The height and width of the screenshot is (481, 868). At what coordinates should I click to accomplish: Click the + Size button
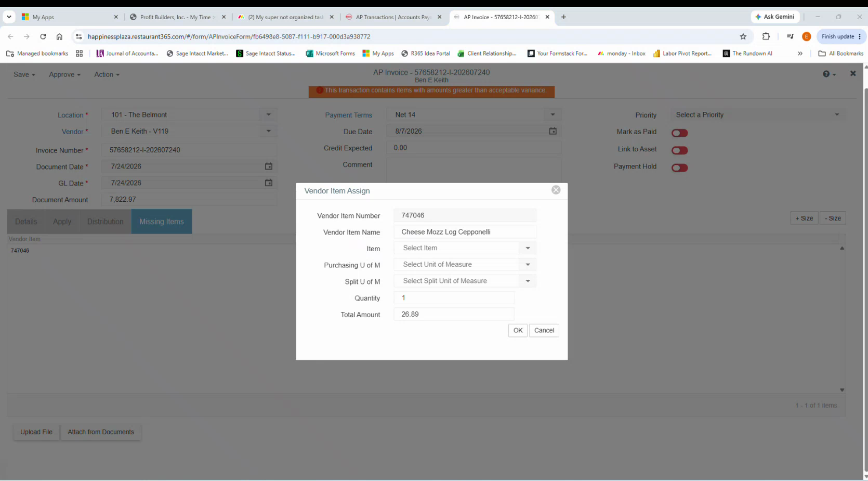(x=804, y=218)
